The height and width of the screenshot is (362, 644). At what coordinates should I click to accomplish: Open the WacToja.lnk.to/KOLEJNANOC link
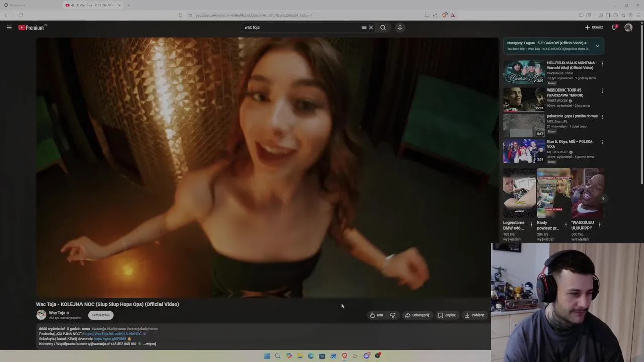[x=112, y=334]
